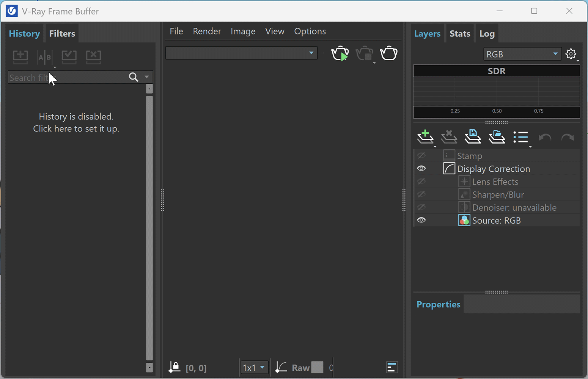Image resolution: width=588 pixels, height=379 pixels.
Task: Expand the search filter options arrow
Action: click(147, 77)
